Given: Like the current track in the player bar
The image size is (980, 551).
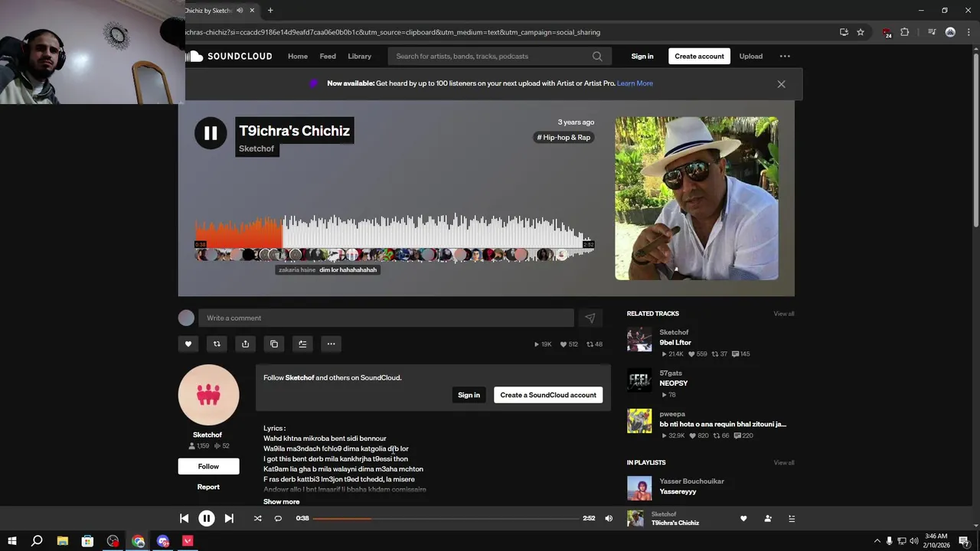Looking at the screenshot, I should point(743,518).
